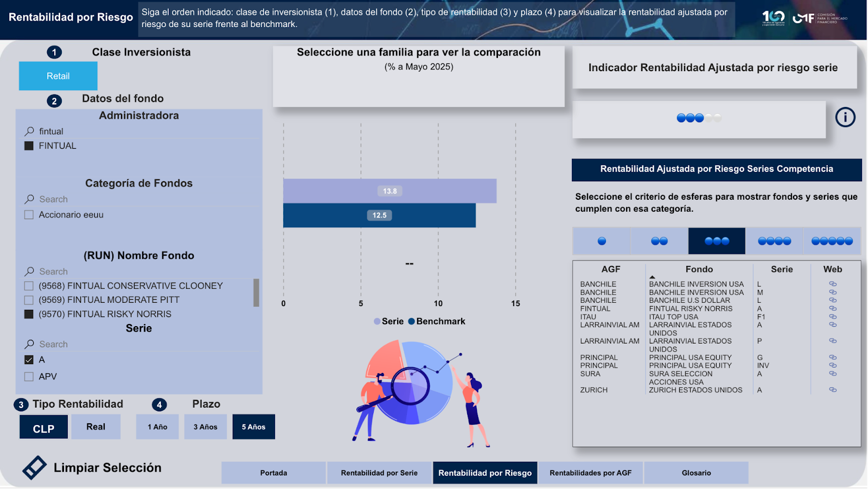This screenshot has width=868, height=489.
Task: Go to Portada tab
Action: pos(273,473)
